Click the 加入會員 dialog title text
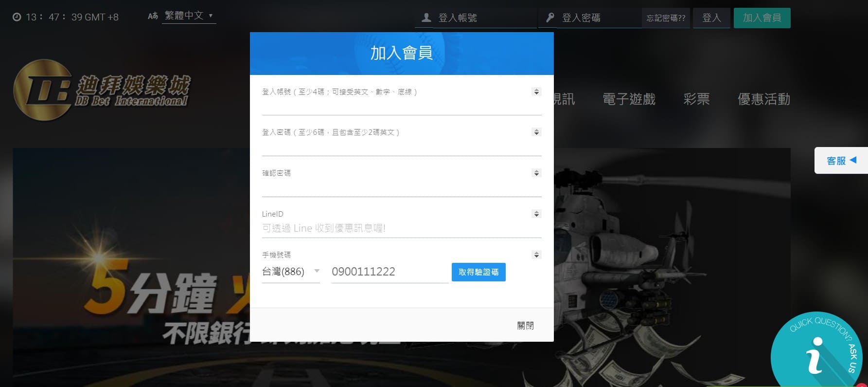 [402, 53]
